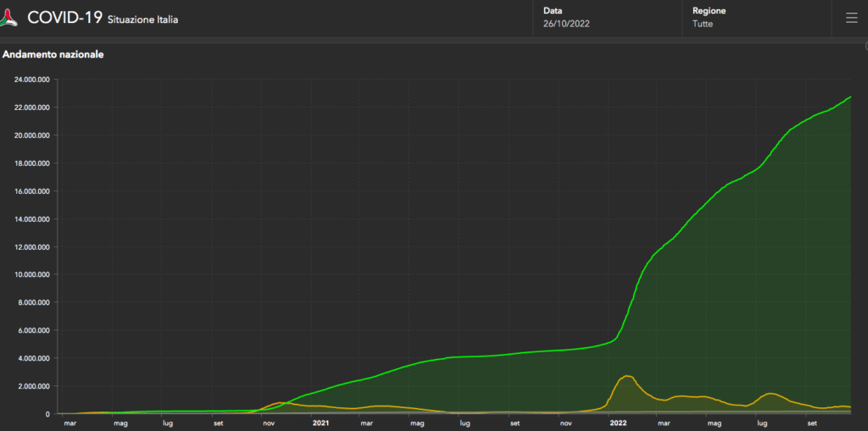The width and height of the screenshot is (868, 431).
Task: Open the hamburger menu in the header
Action: click(x=850, y=18)
